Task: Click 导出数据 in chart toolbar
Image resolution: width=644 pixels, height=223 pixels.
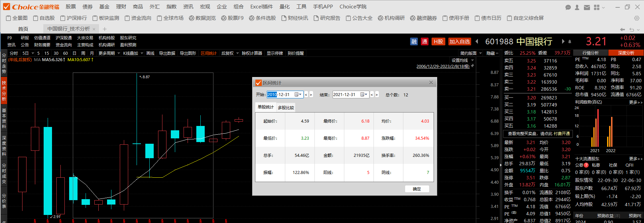Action: pos(167,53)
